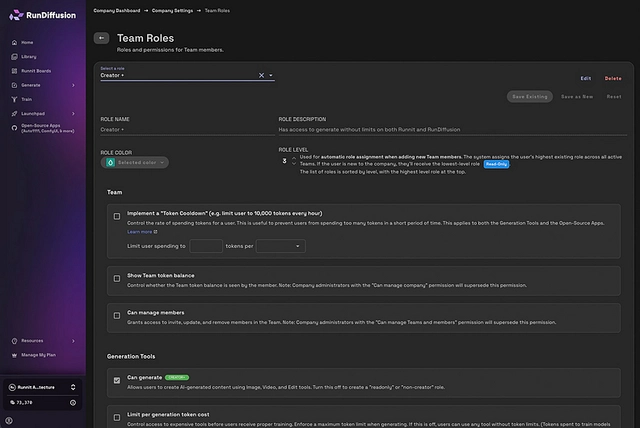
Task: Clear the selected Creator role with X
Action: [261, 75]
